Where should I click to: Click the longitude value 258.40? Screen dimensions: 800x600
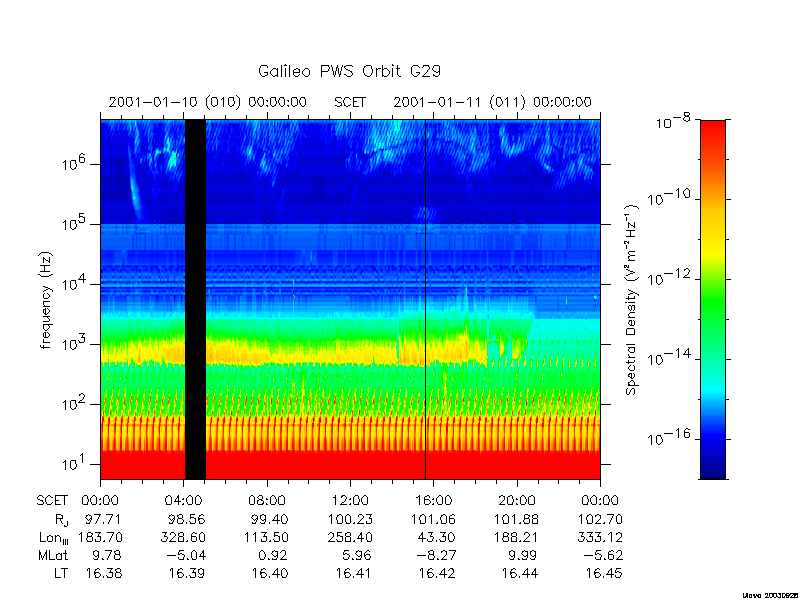click(350, 537)
